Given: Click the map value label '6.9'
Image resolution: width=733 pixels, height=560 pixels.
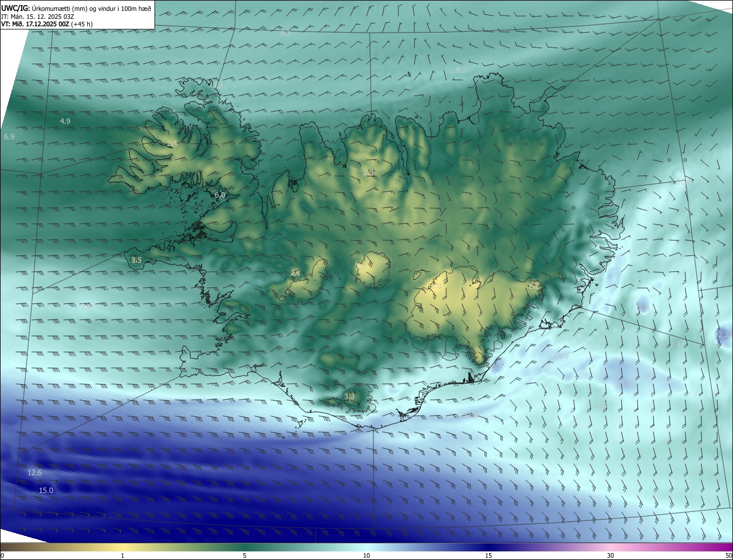Looking at the screenshot, I should [9, 137].
